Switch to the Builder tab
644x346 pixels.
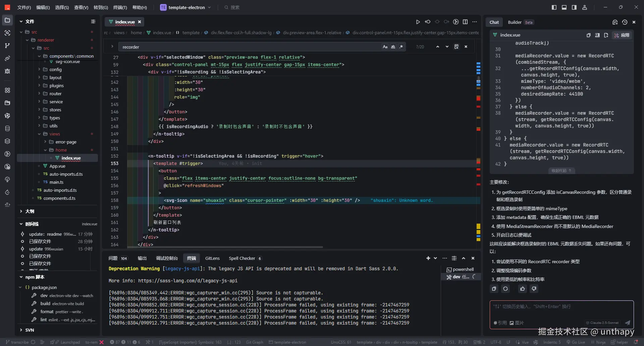click(x=515, y=22)
